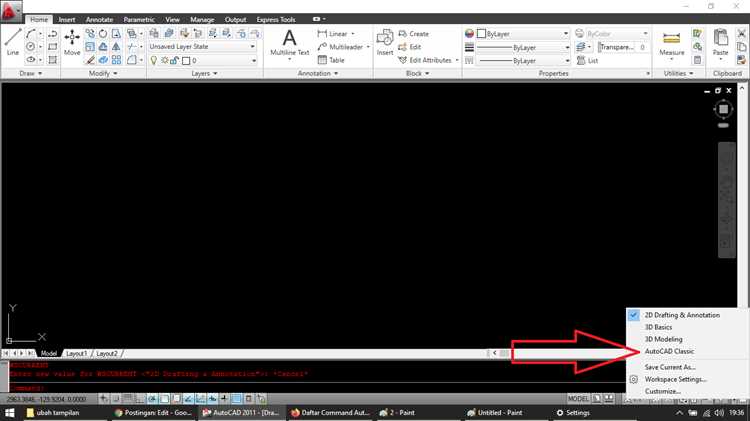Click the List properties tool
This screenshot has height=421, width=750.
tap(587, 61)
